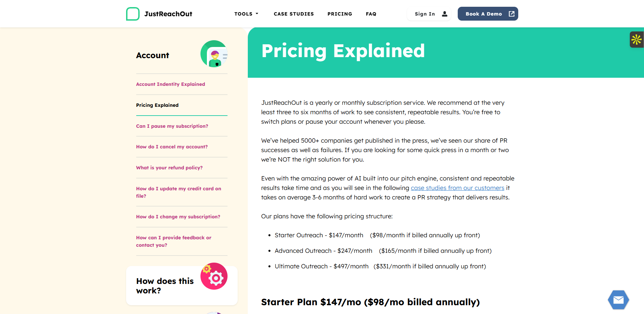Click the Account avatar illustration icon
This screenshot has height=314, width=644.
(214, 54)
